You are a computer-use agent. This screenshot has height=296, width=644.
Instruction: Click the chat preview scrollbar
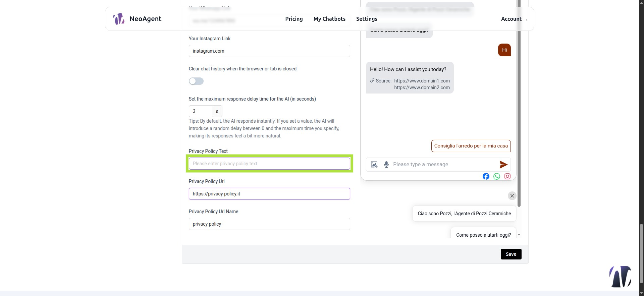(519, 103)
